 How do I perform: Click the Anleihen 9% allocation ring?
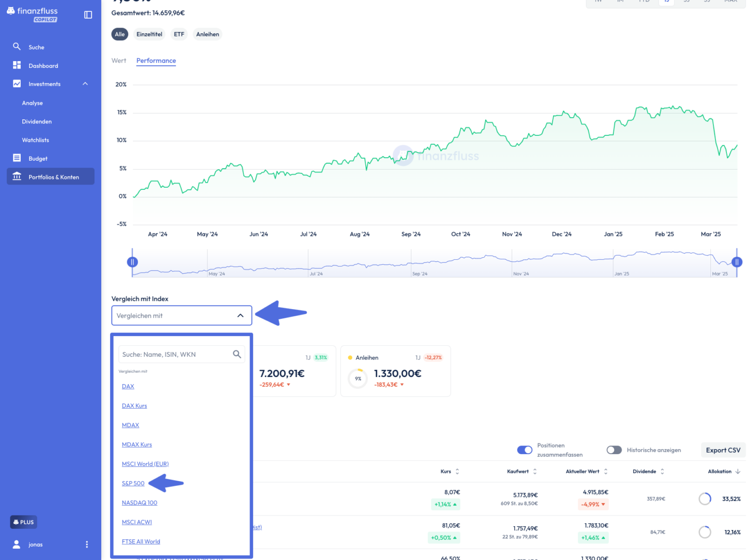tap(358, 379)
